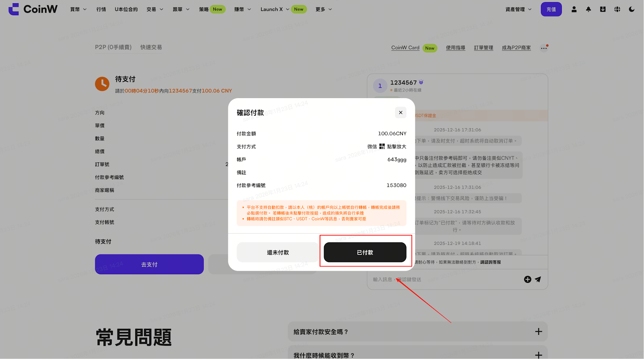Click the QR code icon beside 微信

coord(382,147)
